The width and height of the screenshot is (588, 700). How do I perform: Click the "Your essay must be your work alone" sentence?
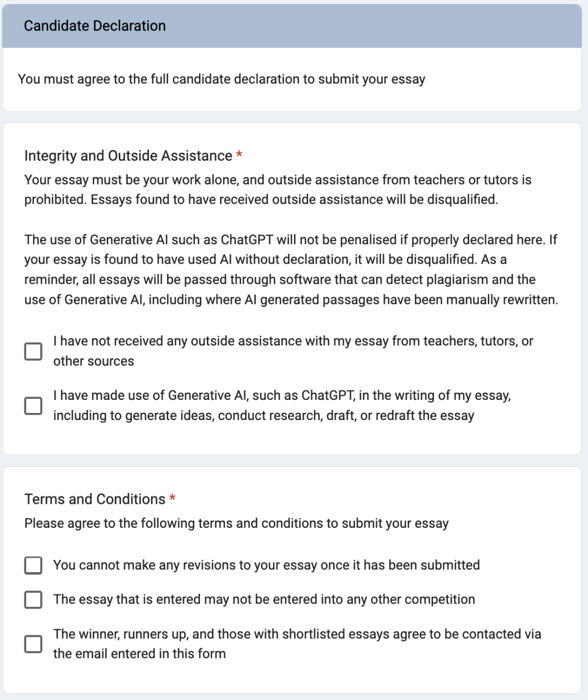(x=278, y=180)
